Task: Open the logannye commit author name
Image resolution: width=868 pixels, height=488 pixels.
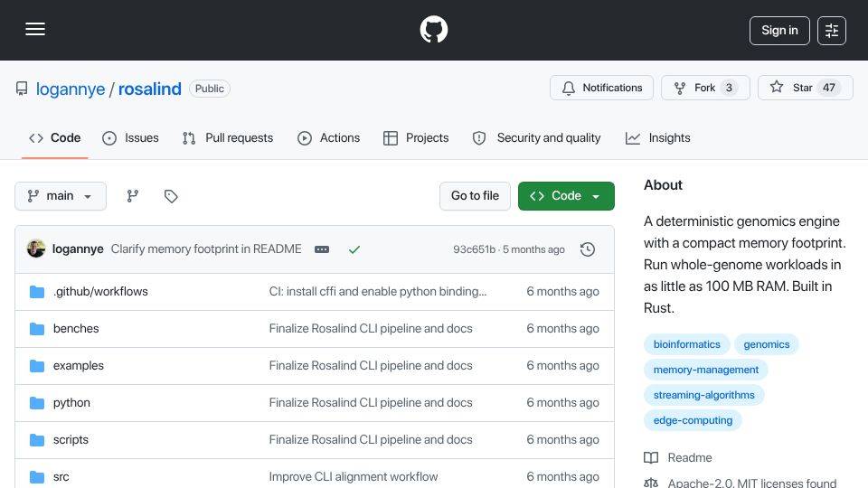Action: [x=78, y=249]
